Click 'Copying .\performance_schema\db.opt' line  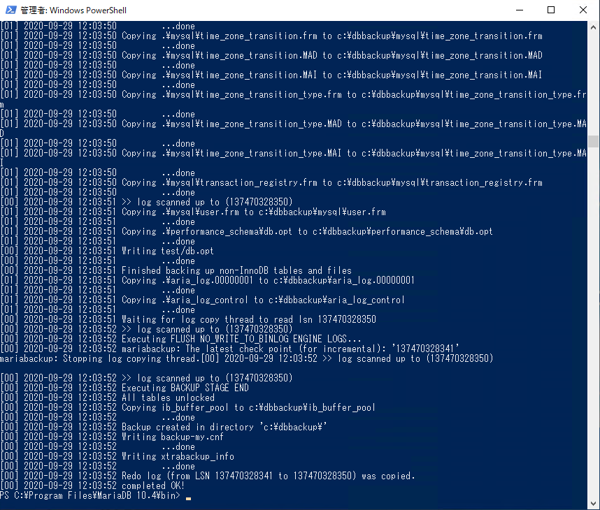[x=246, y=232]
